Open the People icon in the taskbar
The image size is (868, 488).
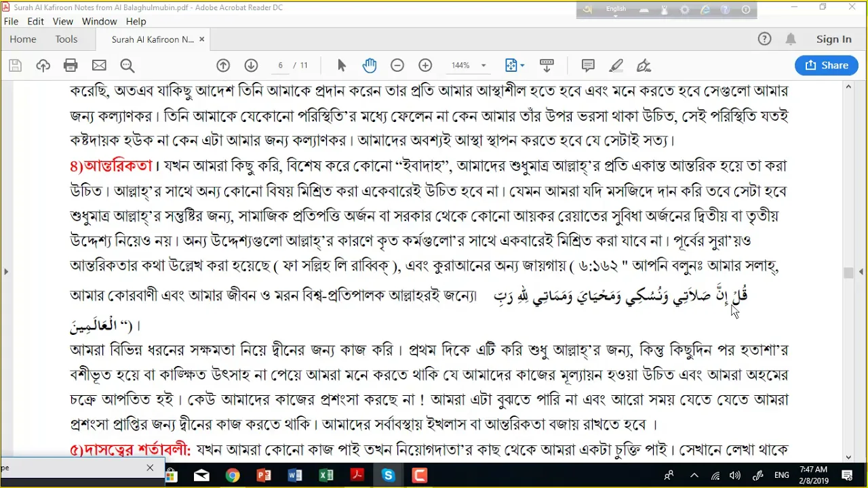point(669,476)
